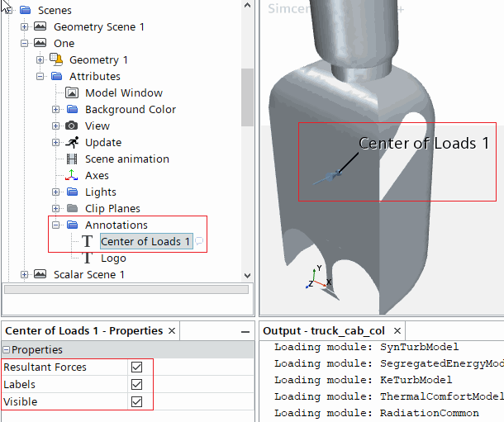This screenshot has height=422, width=504.
Task: Click the Resultant Forces property label
Action: coord(45,367)
